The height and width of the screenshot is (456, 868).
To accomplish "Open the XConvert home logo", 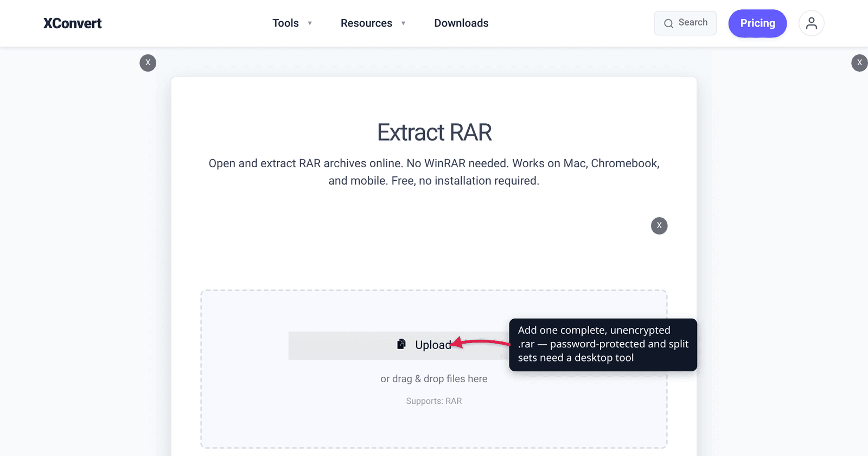I will pyautogui.click(x=72, y=23).
